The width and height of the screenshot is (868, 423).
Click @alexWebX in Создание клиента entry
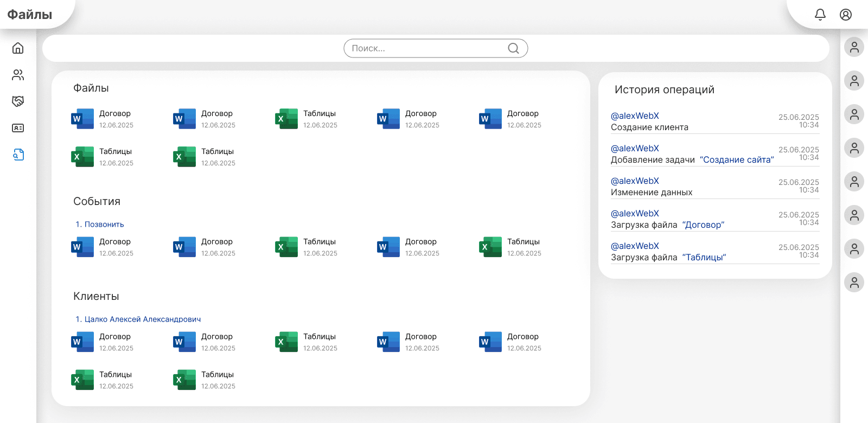point(635,116)
